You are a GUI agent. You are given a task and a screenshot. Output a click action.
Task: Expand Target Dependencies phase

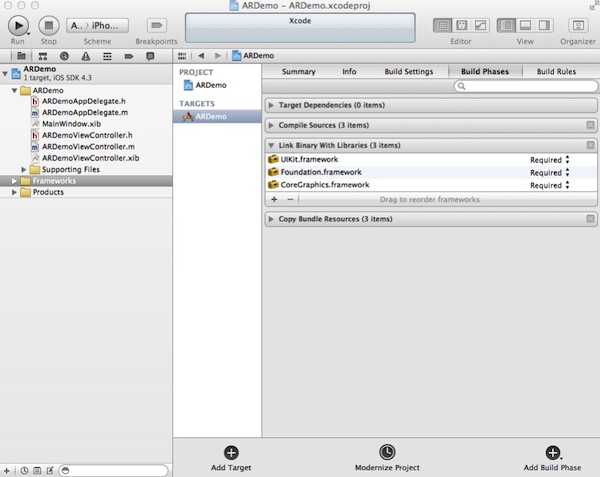pos(271,105)
